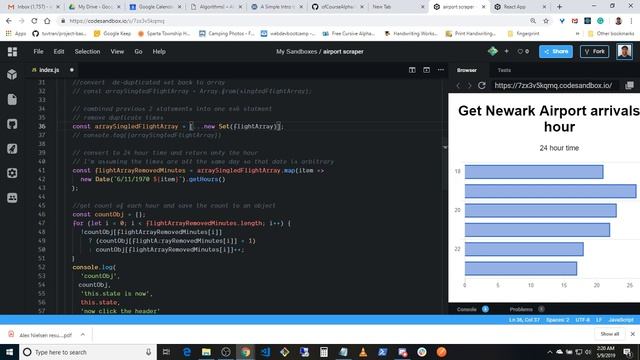Image resolution: width=640 pixels, height=360 pixels.
Task: Open the Configuration Files gear sidebar icon
Action: coord(12,173)
